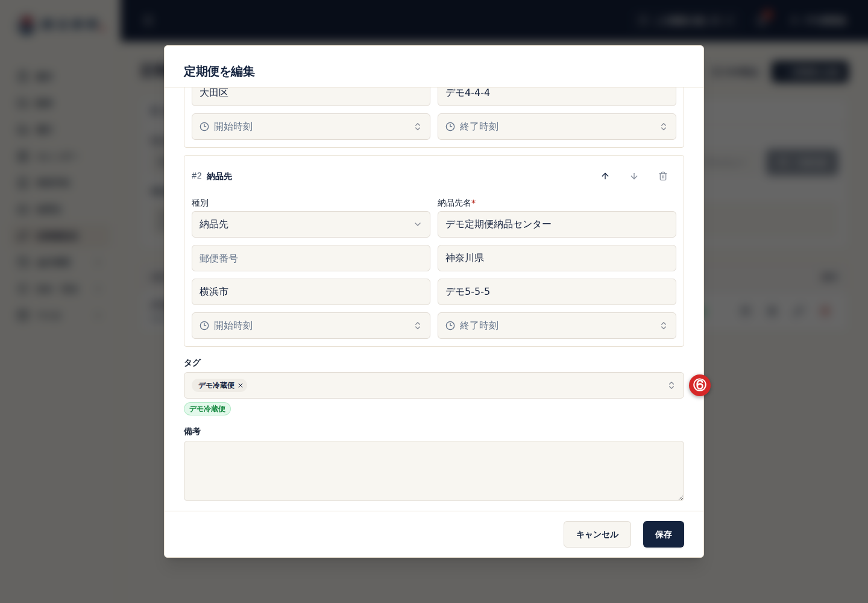Screen dimensions: 868x603
Task: Click the キャンセル button
Action: 597,534
